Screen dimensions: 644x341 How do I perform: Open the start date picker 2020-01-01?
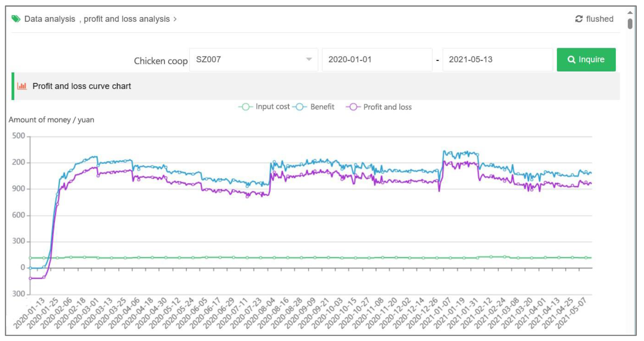(377, 60)
